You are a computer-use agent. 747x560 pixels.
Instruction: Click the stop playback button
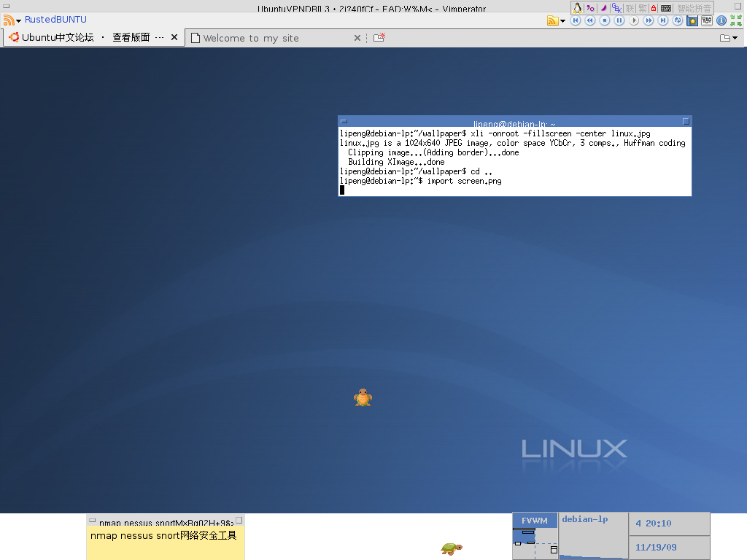(605, 20)
